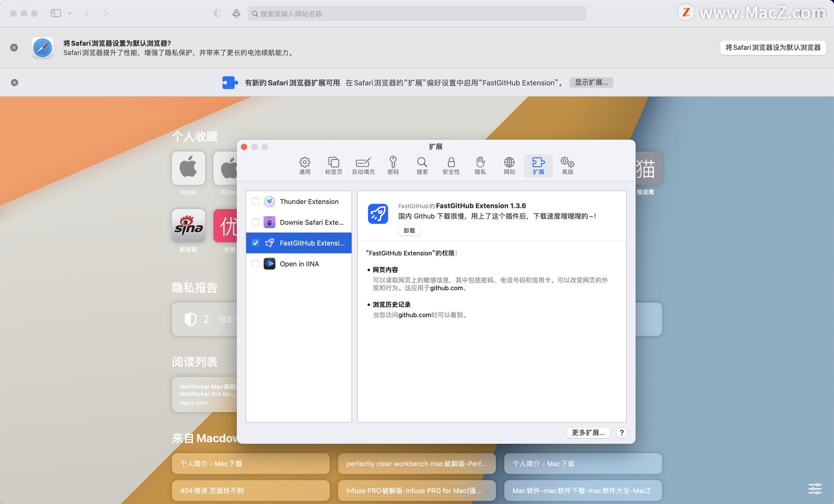Viewport: 834px width, 504px height.
Task: Click the 卸载 (Uninstall) button
Action: [409, 231]
